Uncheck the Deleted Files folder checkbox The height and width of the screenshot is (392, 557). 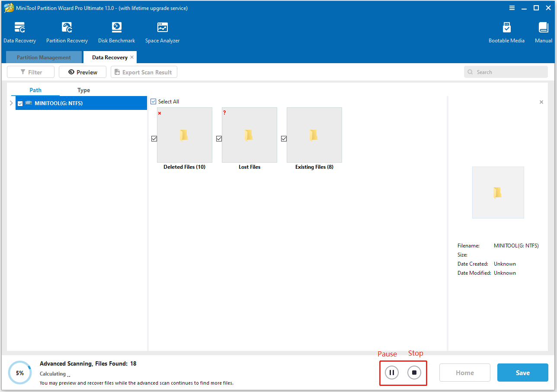(x=154, y=139)
